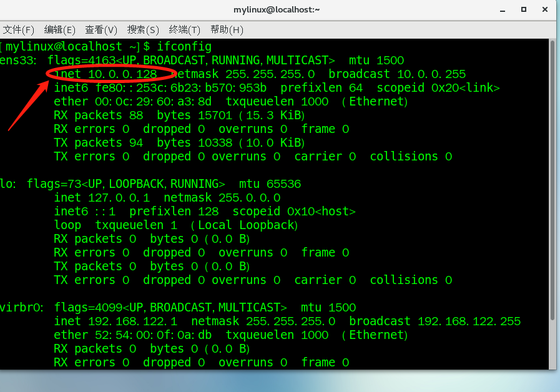Image resolution: width=560 pixels, height=392 pixels.
Task: Click flags=4163 on the ens33 line
Action: click(x=82, y=61)
